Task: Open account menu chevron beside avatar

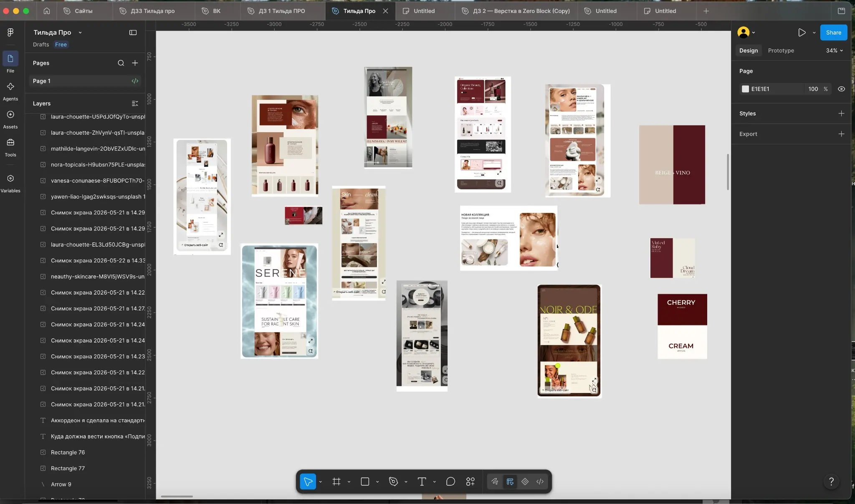Action: pos(754,33)
